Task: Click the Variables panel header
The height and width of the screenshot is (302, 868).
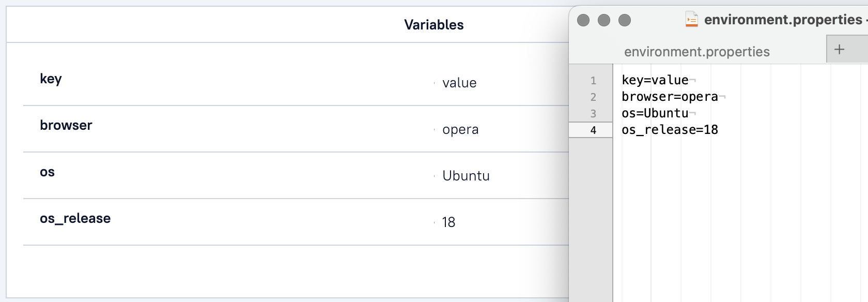Action: coord(433,24)
